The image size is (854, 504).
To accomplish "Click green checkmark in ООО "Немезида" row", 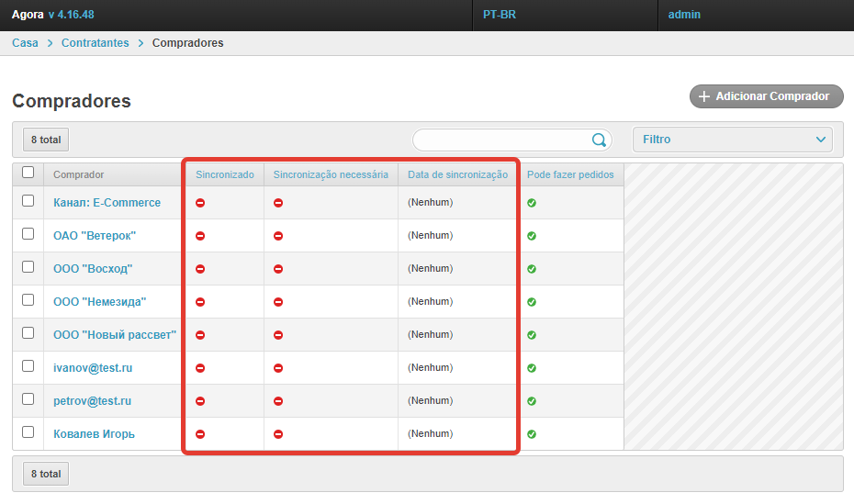I will pyautogui.click(x=532, y=302).
